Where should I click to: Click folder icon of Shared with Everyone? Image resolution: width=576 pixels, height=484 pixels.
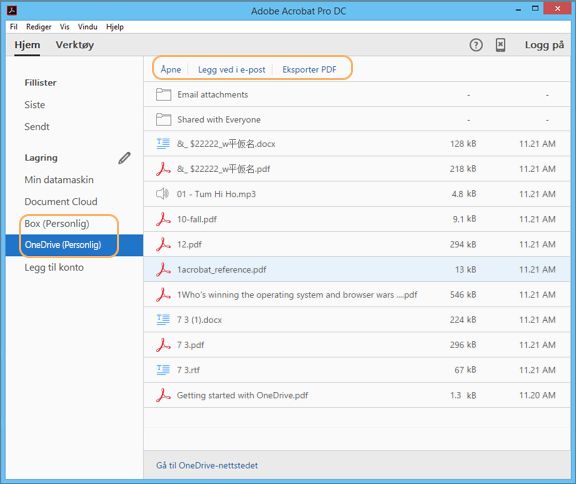pyautogui.click(x=163, y=119)
